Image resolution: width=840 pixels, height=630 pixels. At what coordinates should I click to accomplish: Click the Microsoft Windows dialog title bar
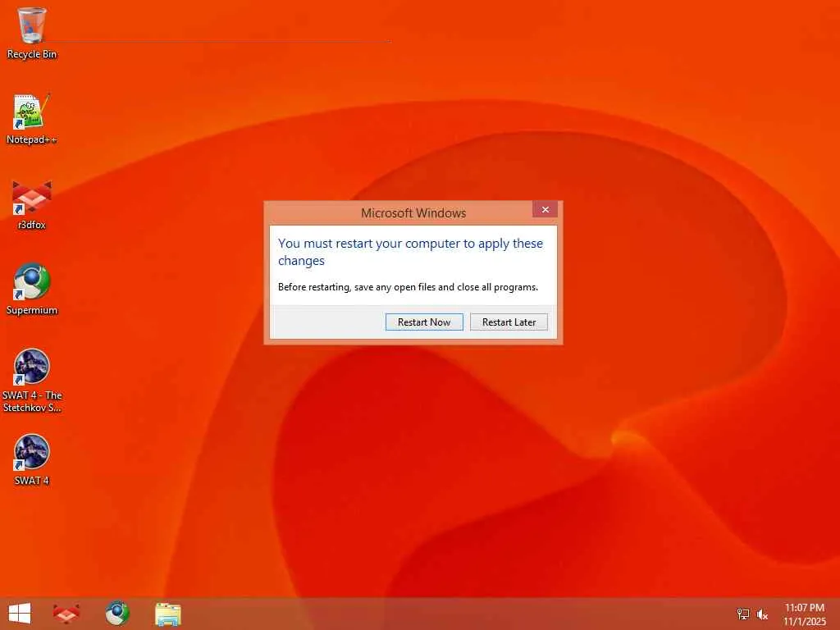pyautogui.click(x=413, y=213)
